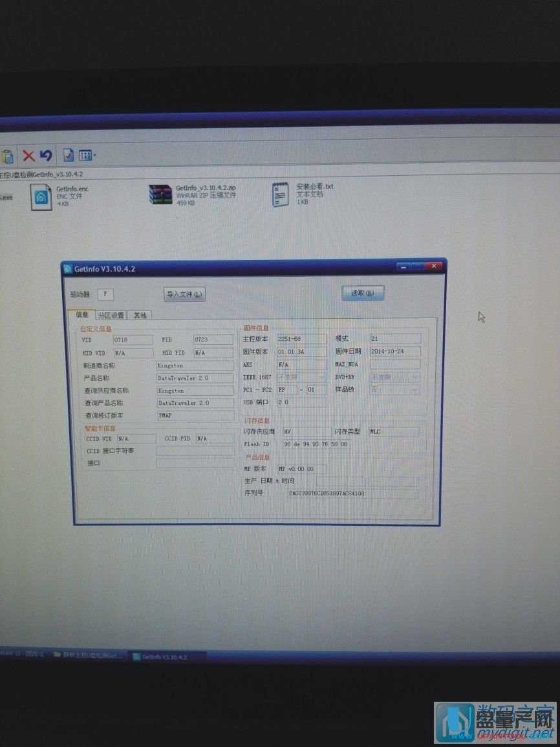Click the HID PID field
Image resolution: width=560 pixels, height=747 pixels.
tap(213, 353)
